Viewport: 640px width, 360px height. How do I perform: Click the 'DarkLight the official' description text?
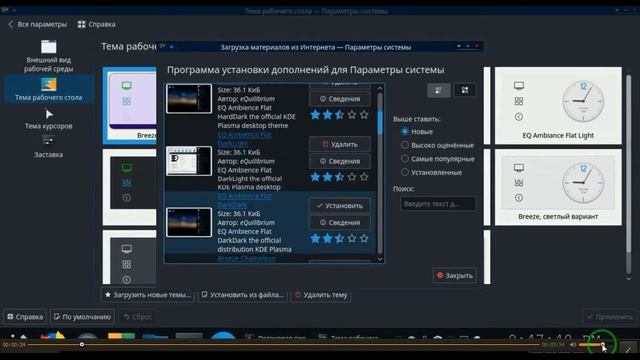coord(249,179)
